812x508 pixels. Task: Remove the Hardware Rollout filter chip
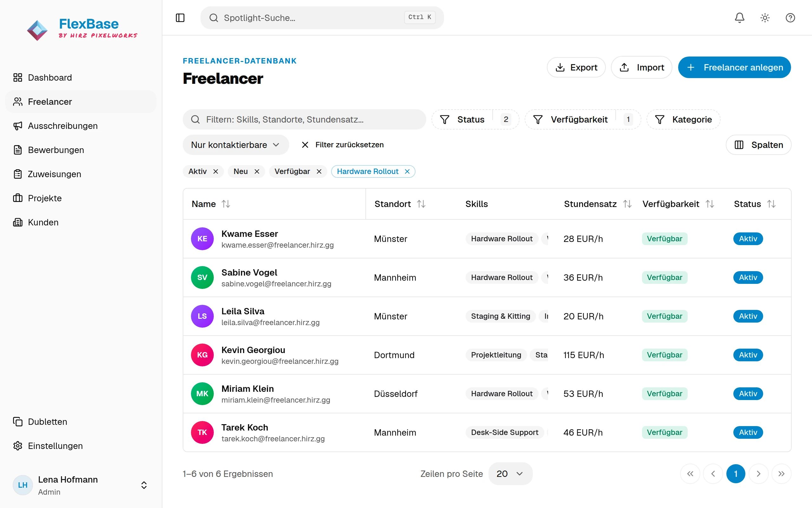click(407, 172)
